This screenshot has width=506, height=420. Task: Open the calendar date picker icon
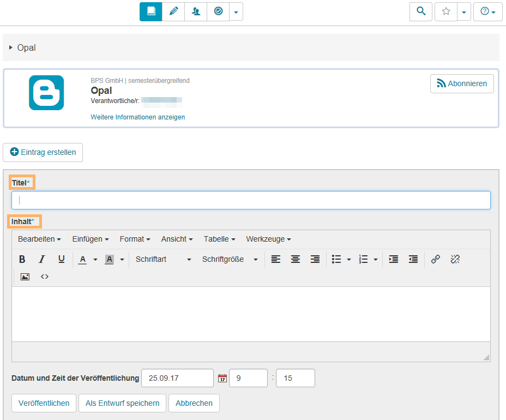(x=222, y=378)
